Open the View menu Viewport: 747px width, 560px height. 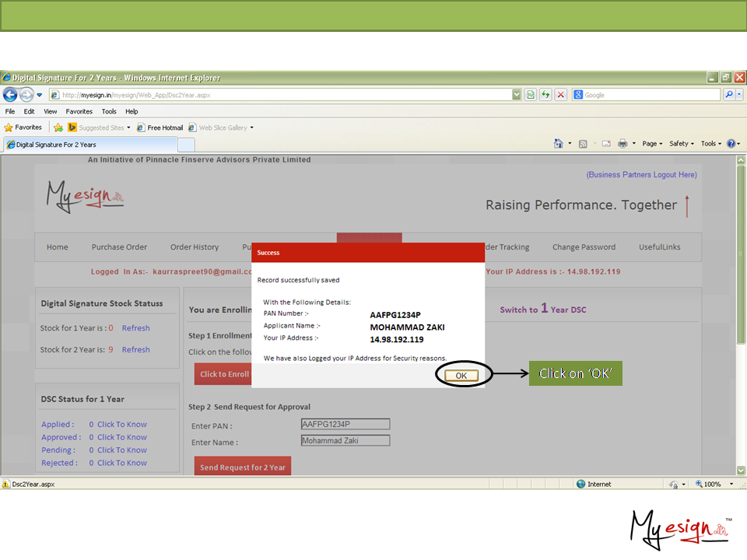pyautogui.click(x=51, y=111)
